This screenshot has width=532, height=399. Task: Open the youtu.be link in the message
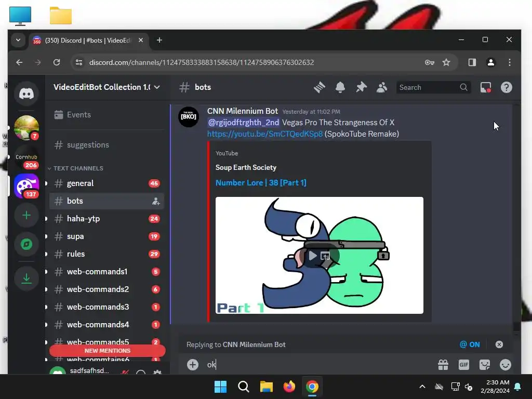[264, 134]
